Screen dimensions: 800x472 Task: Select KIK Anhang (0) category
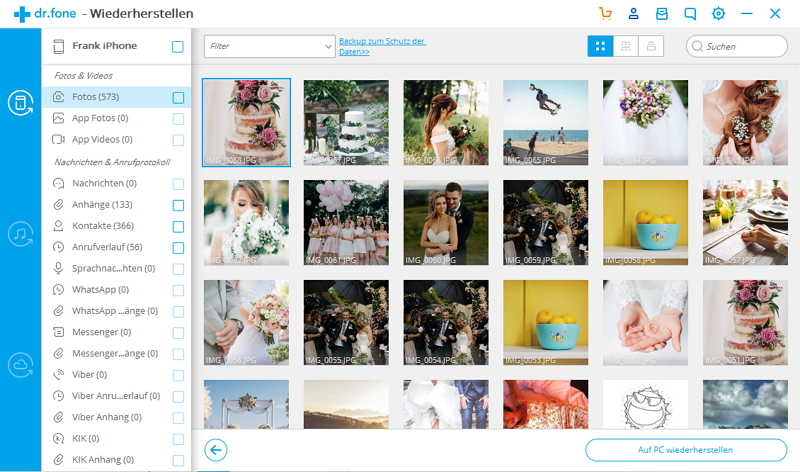click(116, 460)
